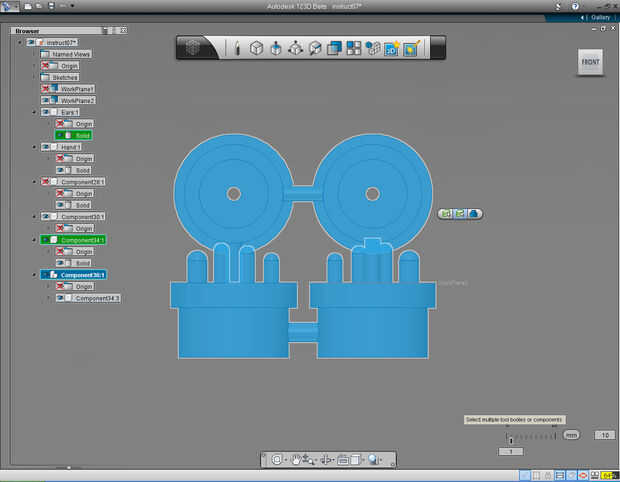
Task: Toggle the eye icon for Hand:1 component
Action: (x=45, y=147)
